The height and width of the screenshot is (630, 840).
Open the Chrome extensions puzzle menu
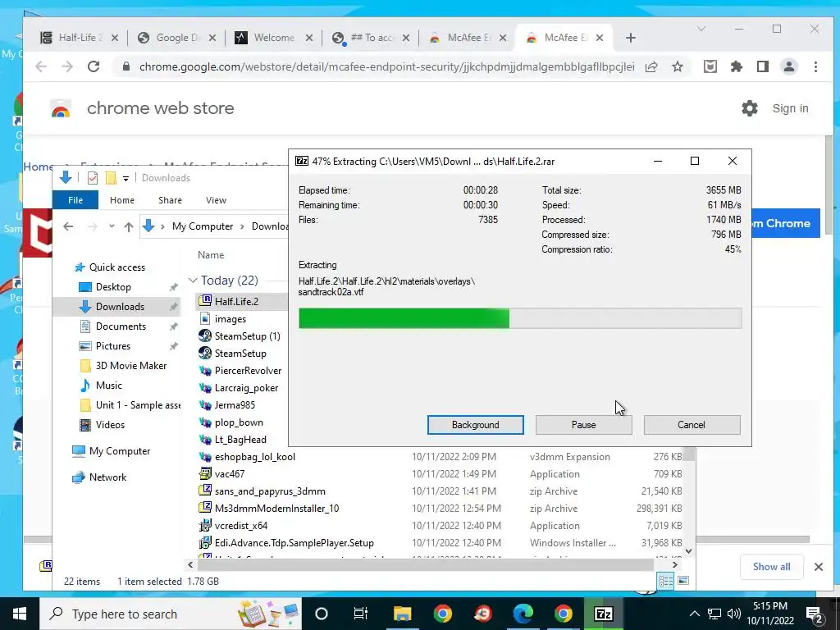(x=737, y=66)
